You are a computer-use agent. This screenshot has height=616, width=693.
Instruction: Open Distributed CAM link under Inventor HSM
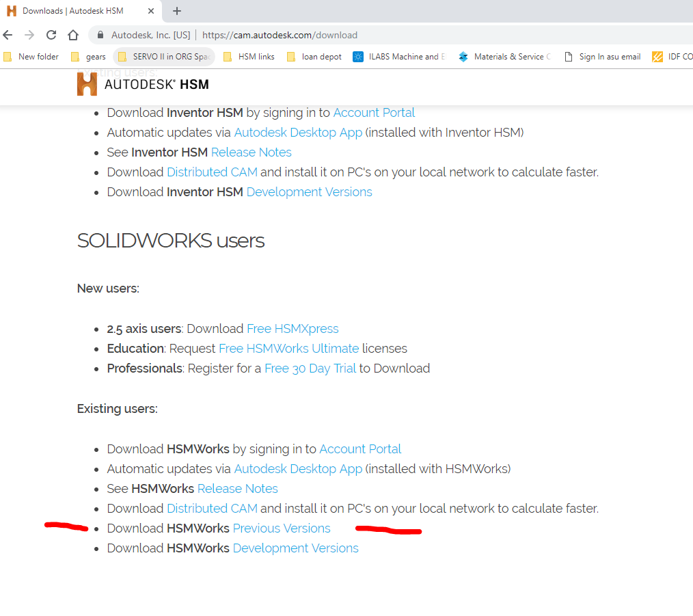tap(212, 172)
